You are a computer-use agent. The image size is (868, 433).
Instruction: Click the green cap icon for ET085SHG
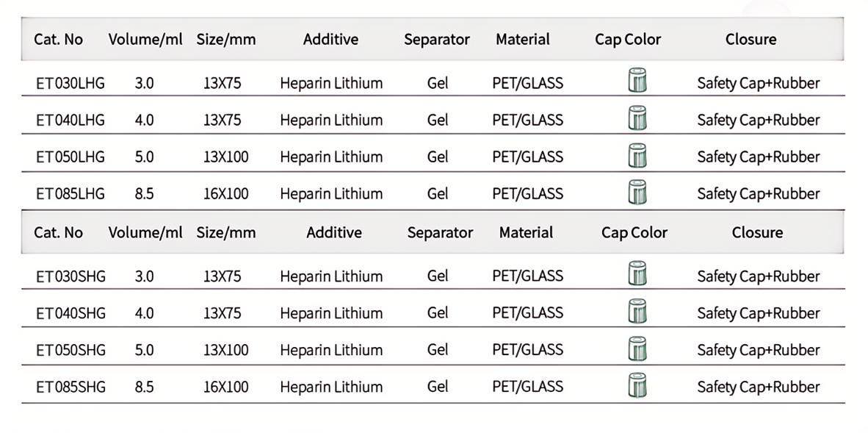click(637, 385)
